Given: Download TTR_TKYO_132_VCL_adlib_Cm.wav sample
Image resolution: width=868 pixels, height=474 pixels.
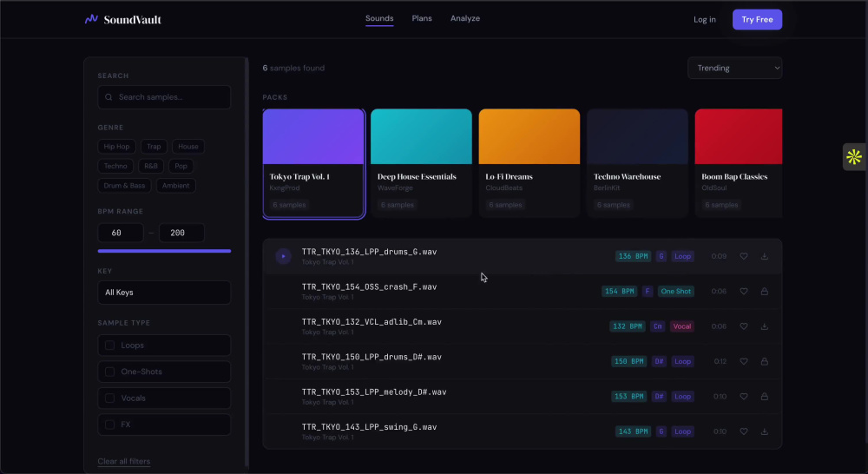Looking at the screenshot, I should coord(765,326).
